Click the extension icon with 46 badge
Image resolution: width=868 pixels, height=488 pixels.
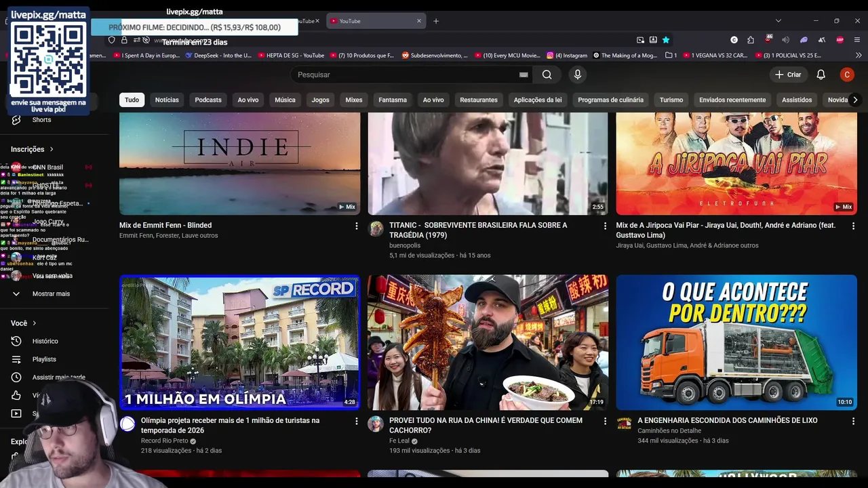pos(768,39)
